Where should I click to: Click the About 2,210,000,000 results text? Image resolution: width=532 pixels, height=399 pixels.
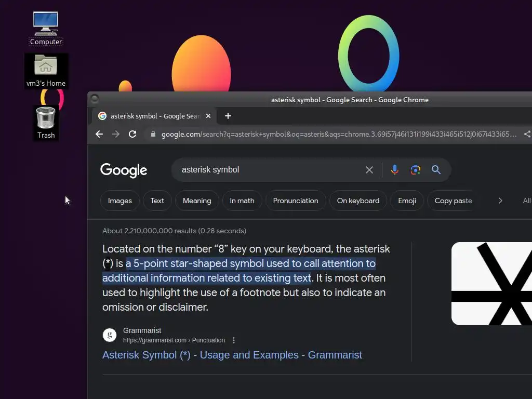coord(174,231)
